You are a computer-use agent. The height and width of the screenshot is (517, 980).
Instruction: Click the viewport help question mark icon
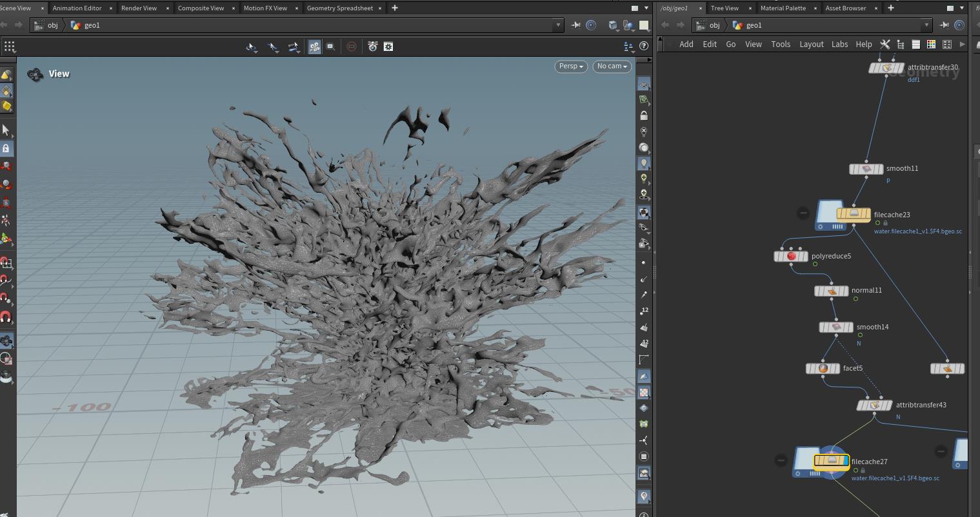[643, 46]
